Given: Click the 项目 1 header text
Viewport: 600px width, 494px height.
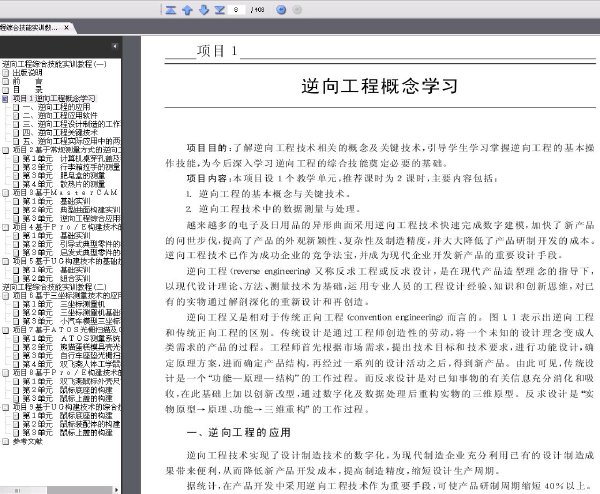Looking at the screenshot, I should coord(217,51).
